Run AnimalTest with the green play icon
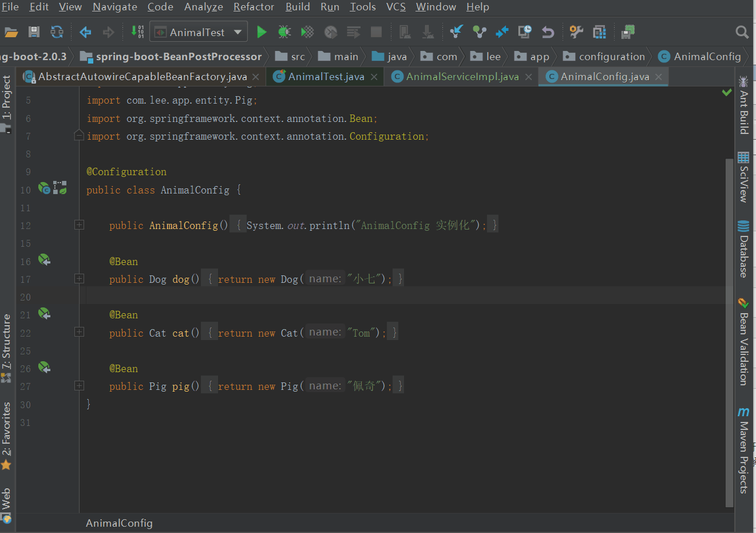 click(262, 32)
